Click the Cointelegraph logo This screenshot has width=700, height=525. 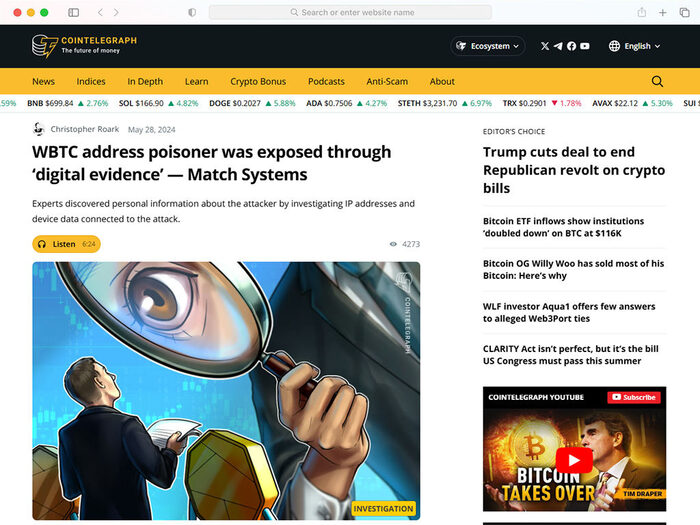click(84, 46)
